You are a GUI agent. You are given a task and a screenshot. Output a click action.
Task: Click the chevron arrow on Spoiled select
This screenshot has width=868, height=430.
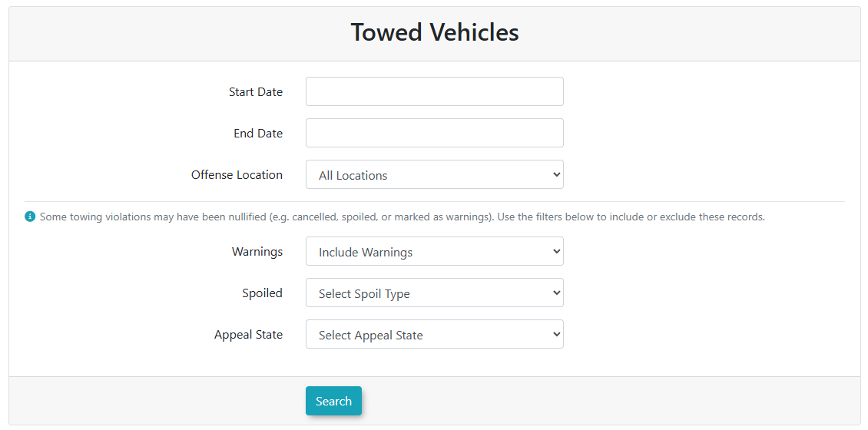point(556,293)
